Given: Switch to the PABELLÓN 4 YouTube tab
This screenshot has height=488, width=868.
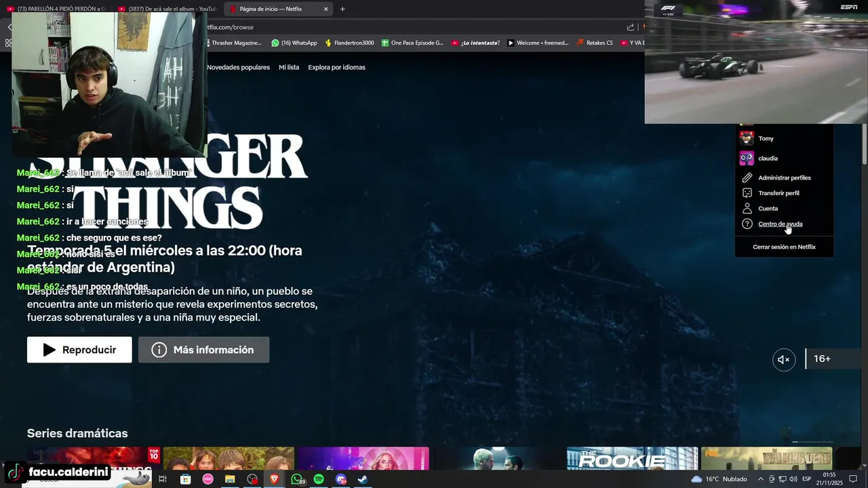Looking at the screenshot, I should [57, 9].
